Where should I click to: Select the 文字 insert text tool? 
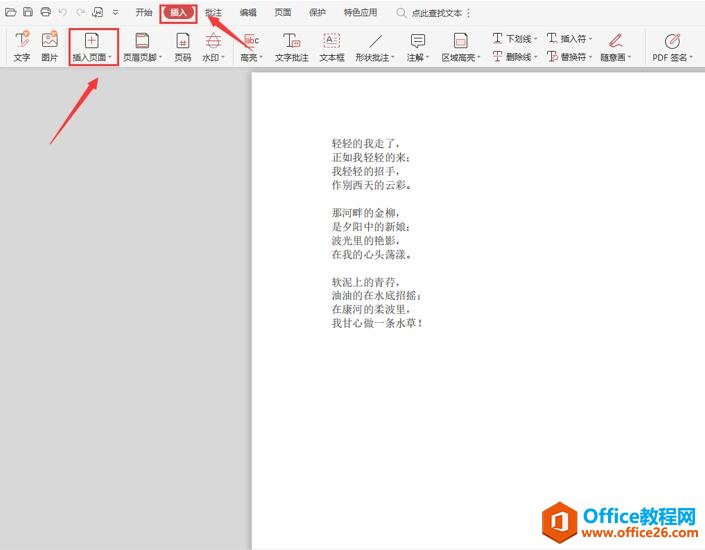pos(22,46)
